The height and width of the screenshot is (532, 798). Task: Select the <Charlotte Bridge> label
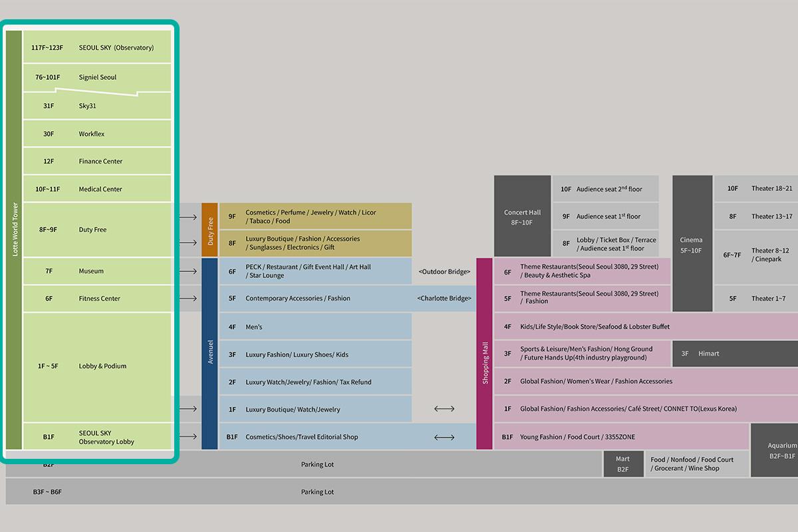[444, 299]
